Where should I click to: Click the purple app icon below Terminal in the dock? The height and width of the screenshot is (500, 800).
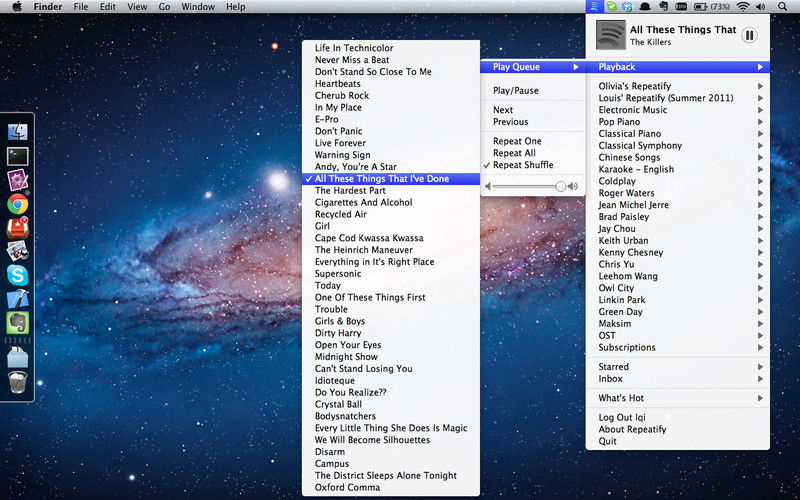tap(17, 180)
